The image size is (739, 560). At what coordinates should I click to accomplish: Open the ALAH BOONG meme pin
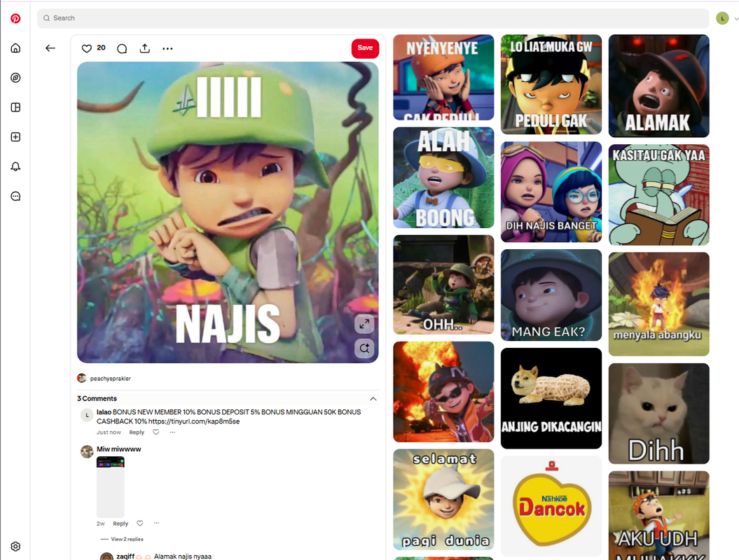pos(443,178)
